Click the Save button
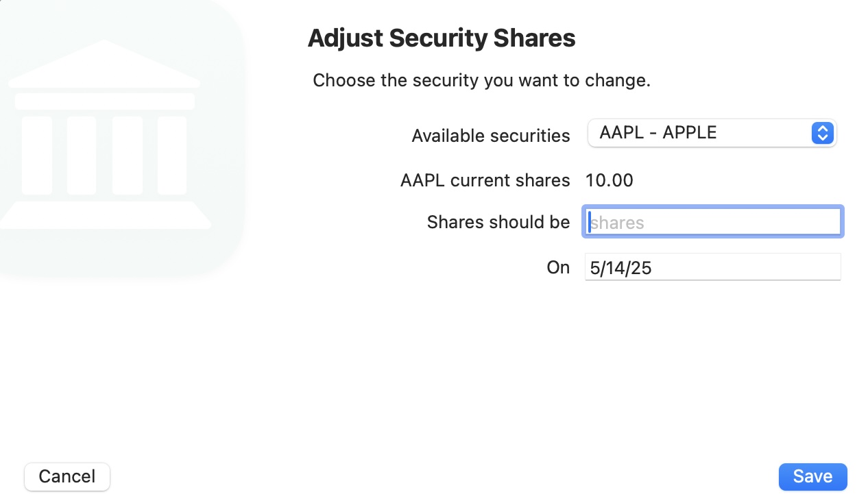The image size is (868, 503). tap(812, 477)
